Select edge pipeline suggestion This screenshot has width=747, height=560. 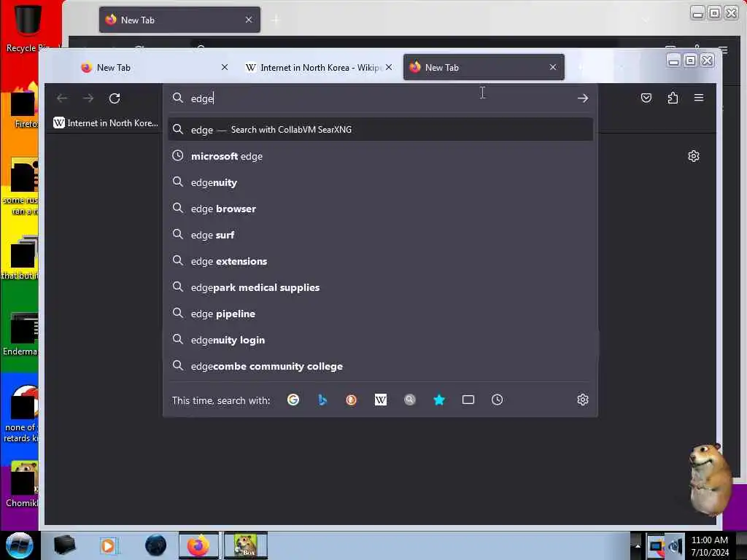click(380, 314)
